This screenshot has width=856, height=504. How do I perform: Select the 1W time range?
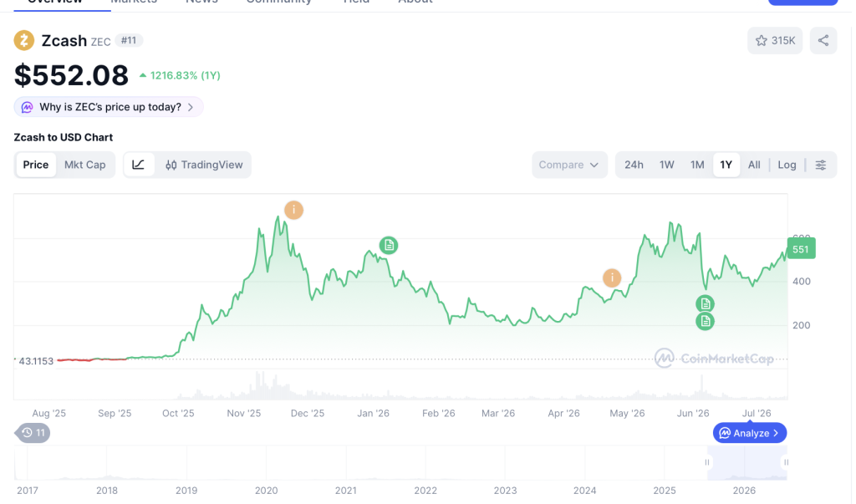coord(666,165)
